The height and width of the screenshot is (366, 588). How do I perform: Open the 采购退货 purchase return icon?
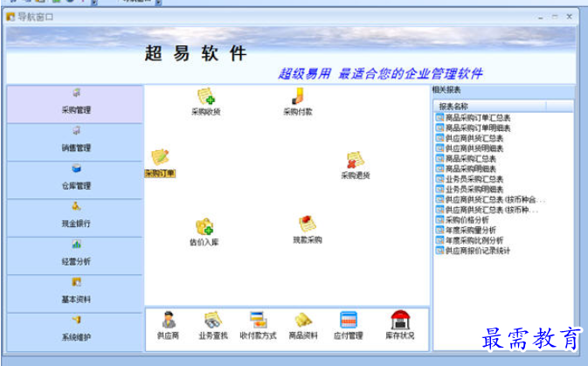tap(355, 165)
